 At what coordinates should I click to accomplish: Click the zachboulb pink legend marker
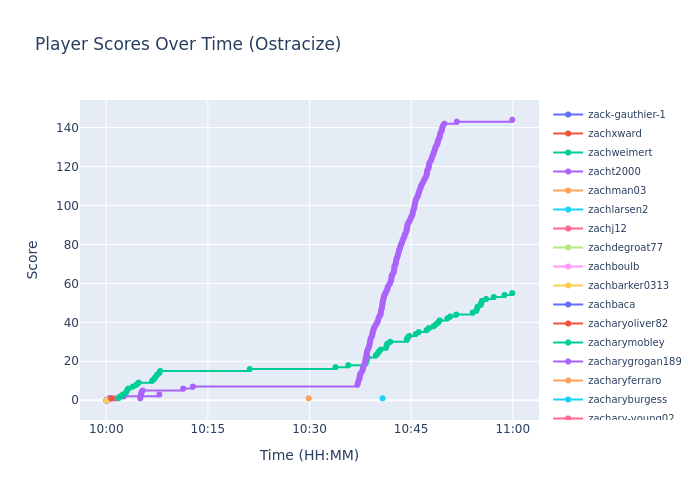point(568,267)
